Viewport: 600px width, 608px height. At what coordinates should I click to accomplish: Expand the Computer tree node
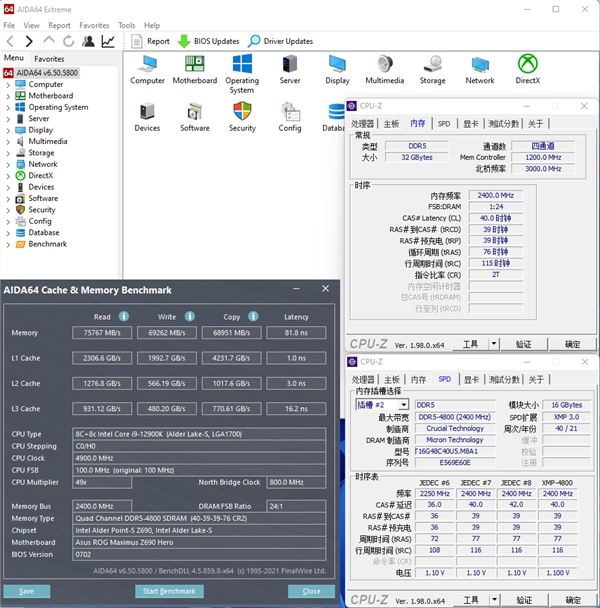(x=8, y=85)
